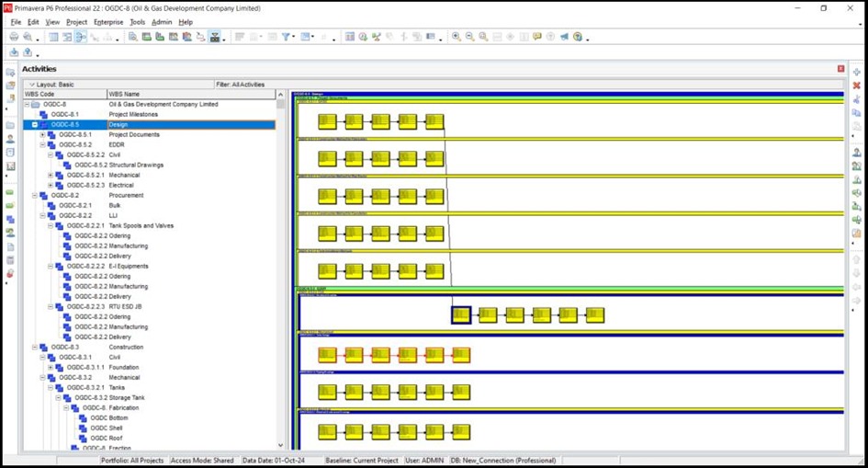Image resolution: width=868 pixels, height=468 pixels.
Task: Open the Admin menu
Action: [x=162, y=22]
